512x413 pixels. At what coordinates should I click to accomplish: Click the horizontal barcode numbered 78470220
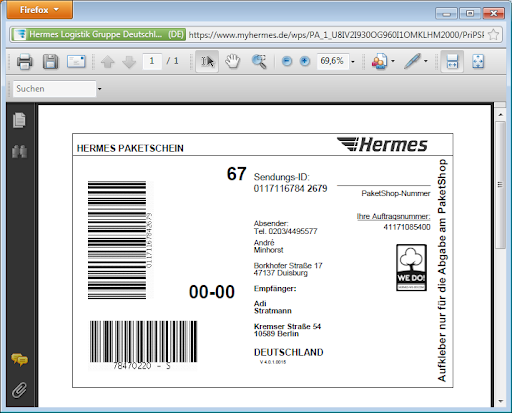(143, 345)
